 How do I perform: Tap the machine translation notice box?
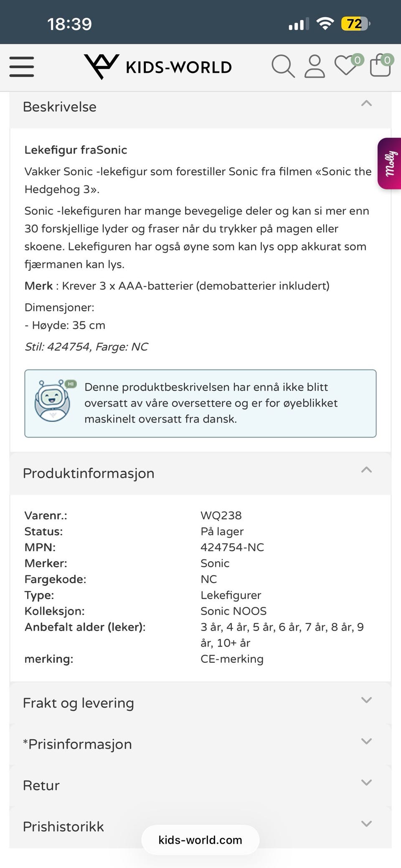(x=200, y=403)
